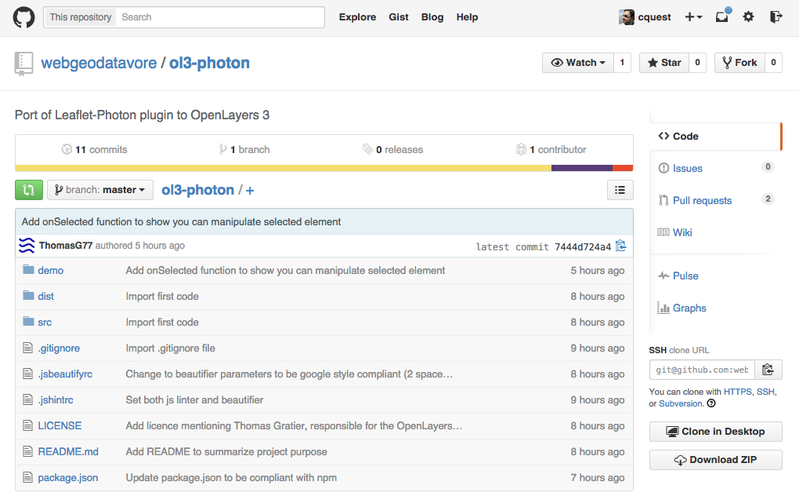The image size is (799, 496).
Task: Click the sign out icon
Action: [776, 17]
